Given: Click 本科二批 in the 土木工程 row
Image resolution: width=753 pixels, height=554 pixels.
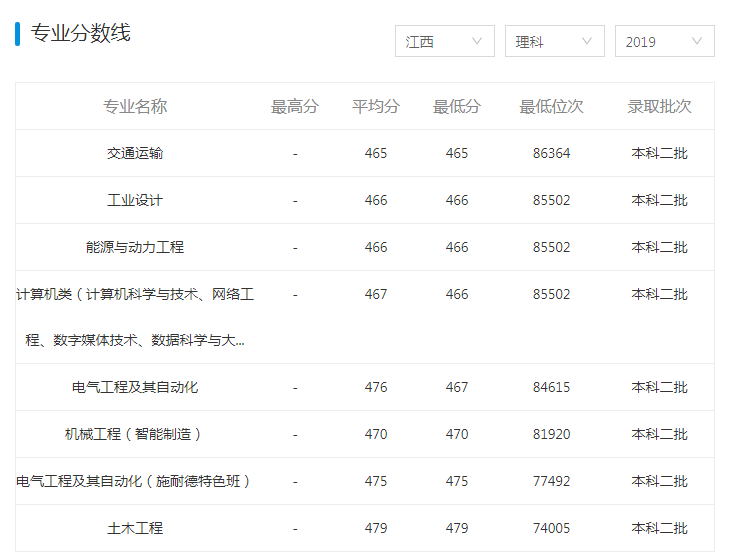Looking at the screenshot, I should point(659,528).
